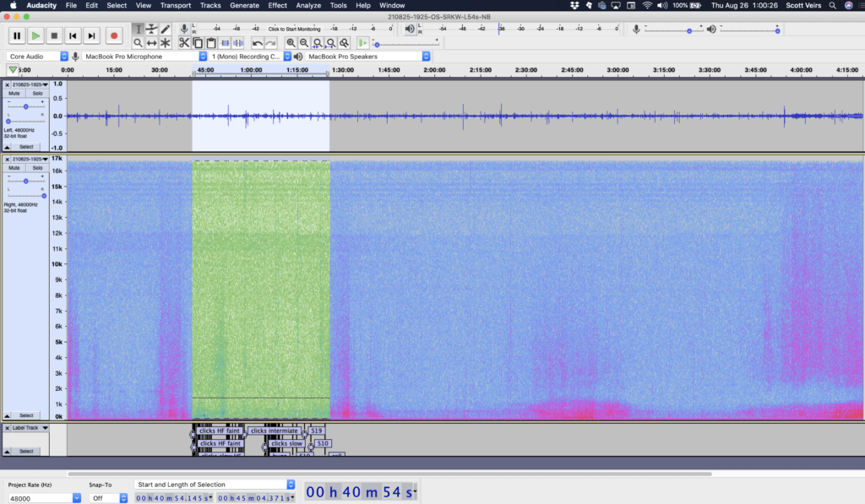This screenshot has width=865, height=504.
Task: Click the Fit Project to Width icon
Action: coord(331,43)
